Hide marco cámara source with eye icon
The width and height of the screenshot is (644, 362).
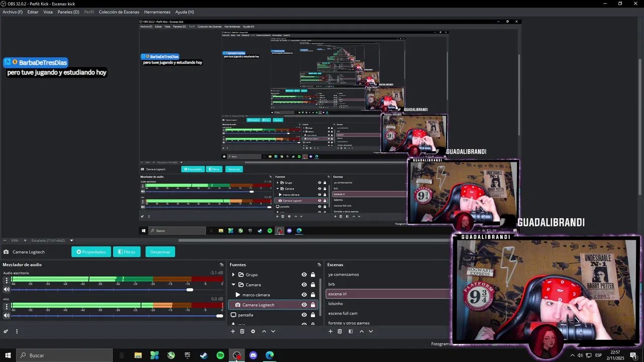tap(304, 295)
